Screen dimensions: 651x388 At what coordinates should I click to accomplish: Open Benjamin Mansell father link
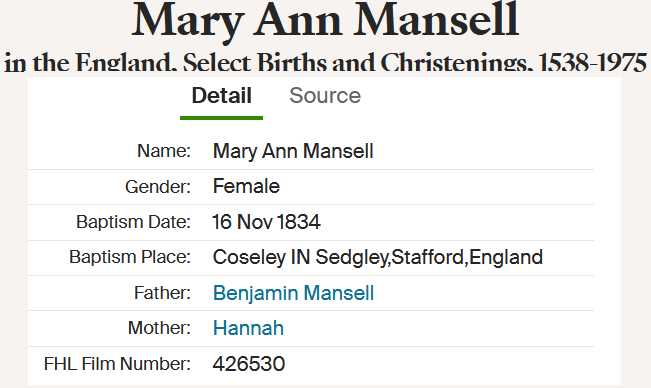click(294, 293)
